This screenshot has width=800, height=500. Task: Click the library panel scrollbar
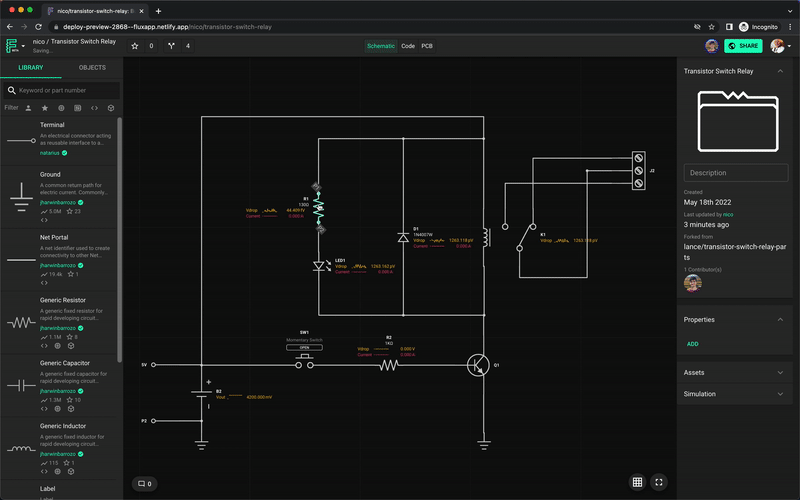coord(119,240)
